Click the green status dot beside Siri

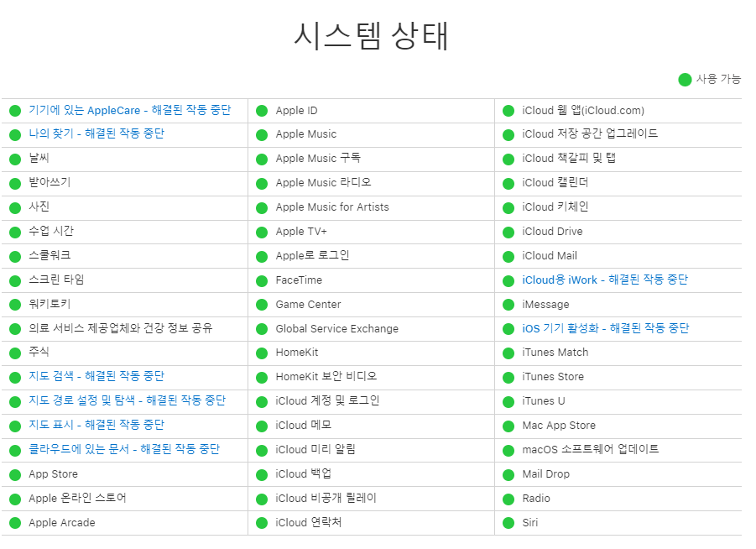click(x=508, y=523)
